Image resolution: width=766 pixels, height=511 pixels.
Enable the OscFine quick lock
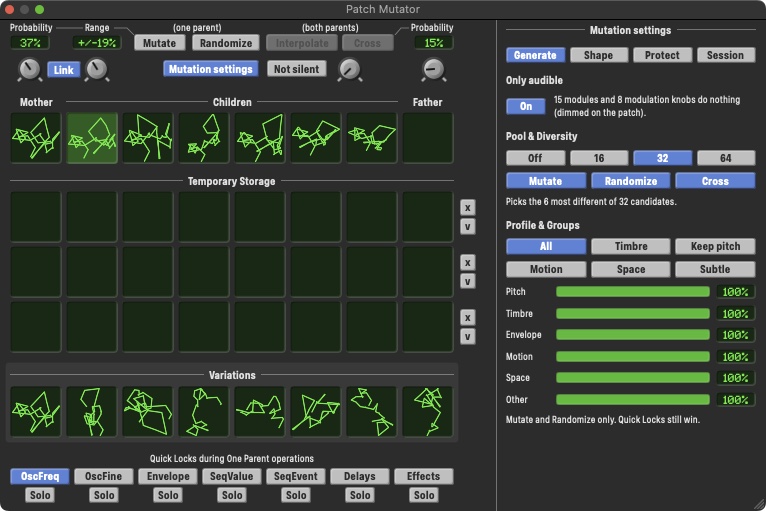point(104,476)
